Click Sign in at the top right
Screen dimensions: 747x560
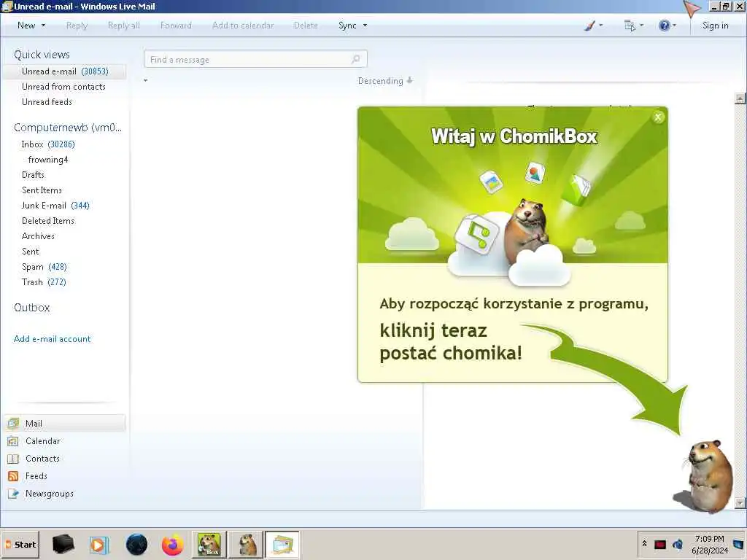tap(715, 26)
